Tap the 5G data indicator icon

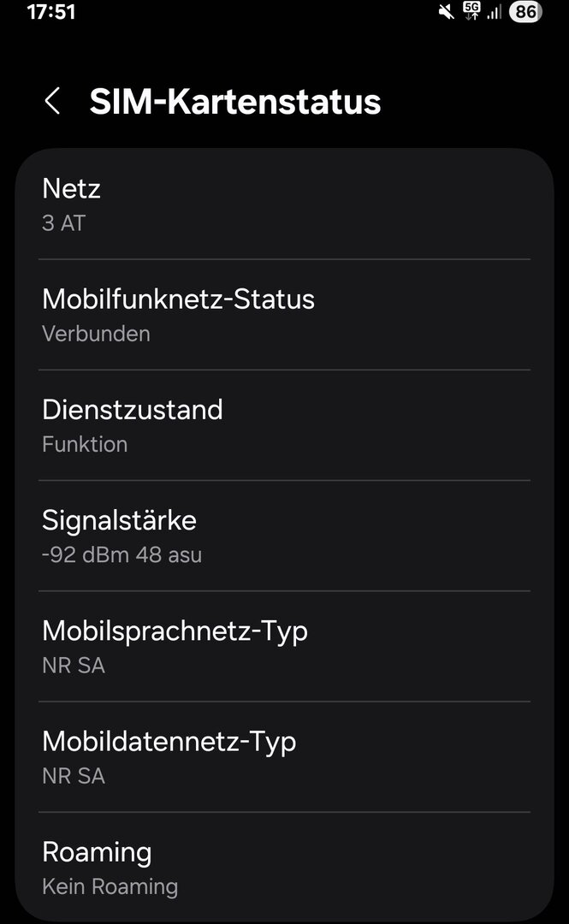(471, 11)
